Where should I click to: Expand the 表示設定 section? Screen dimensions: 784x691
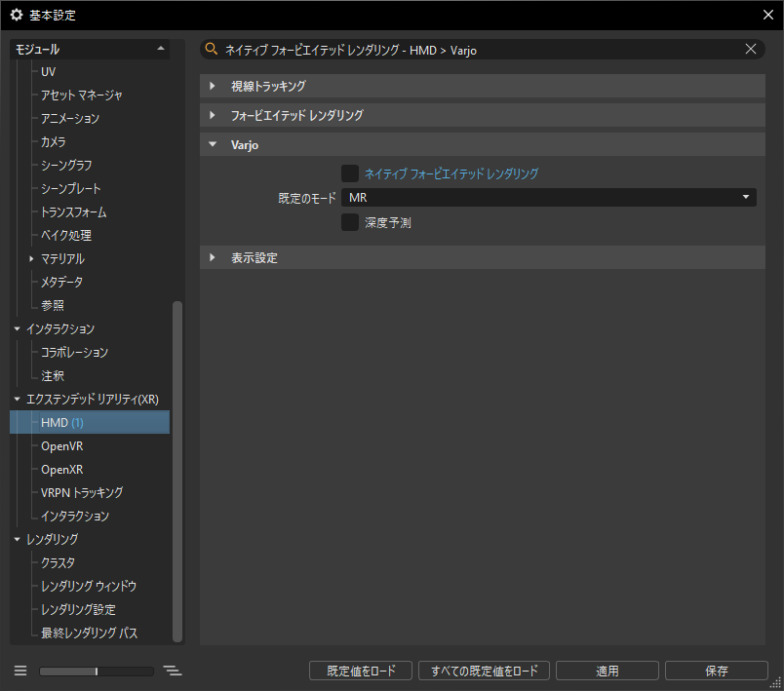tap(213, 258)
